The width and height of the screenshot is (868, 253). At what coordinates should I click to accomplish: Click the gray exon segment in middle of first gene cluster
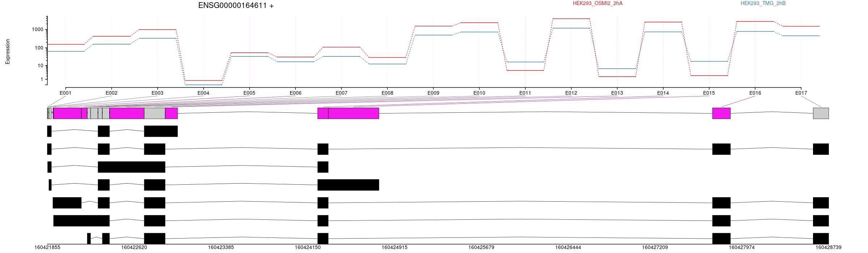click(x=155, y=113)
